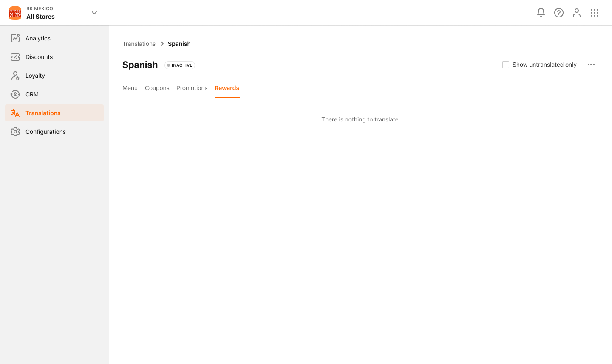Click the Spanish page heading
The image size is (612, 364).
coord(140,65)
